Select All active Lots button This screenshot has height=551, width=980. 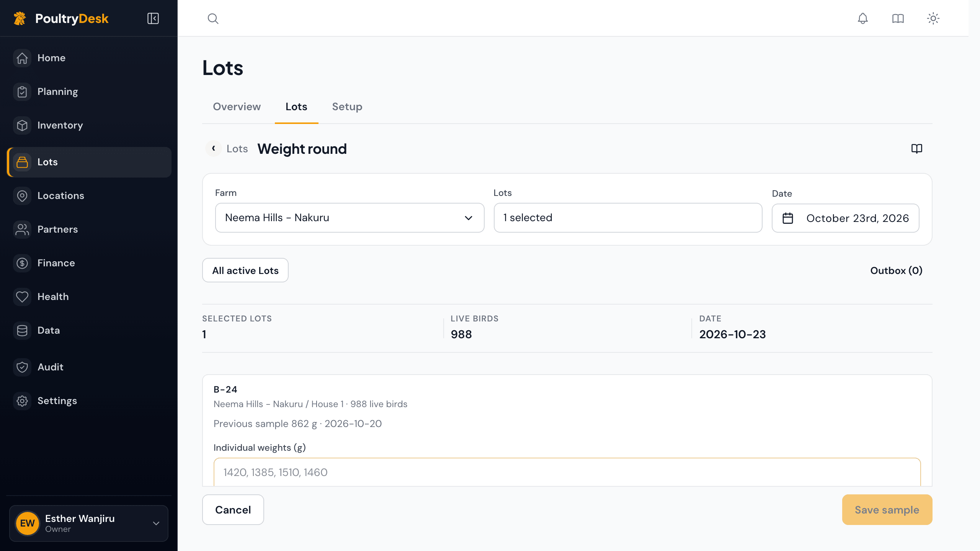pyautogui.click(x=245, y=271)
